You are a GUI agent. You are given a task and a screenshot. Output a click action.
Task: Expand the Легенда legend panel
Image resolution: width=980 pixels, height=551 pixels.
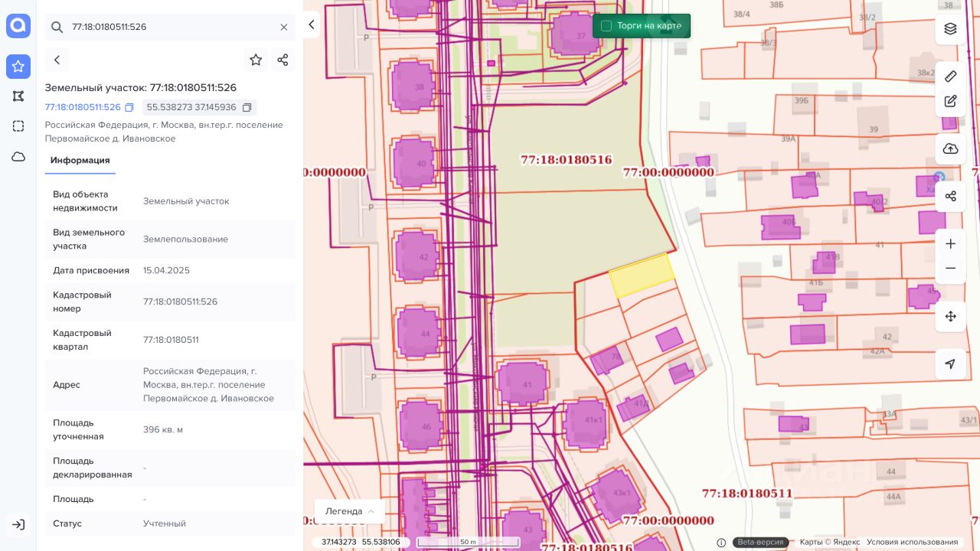click(349, 511)
